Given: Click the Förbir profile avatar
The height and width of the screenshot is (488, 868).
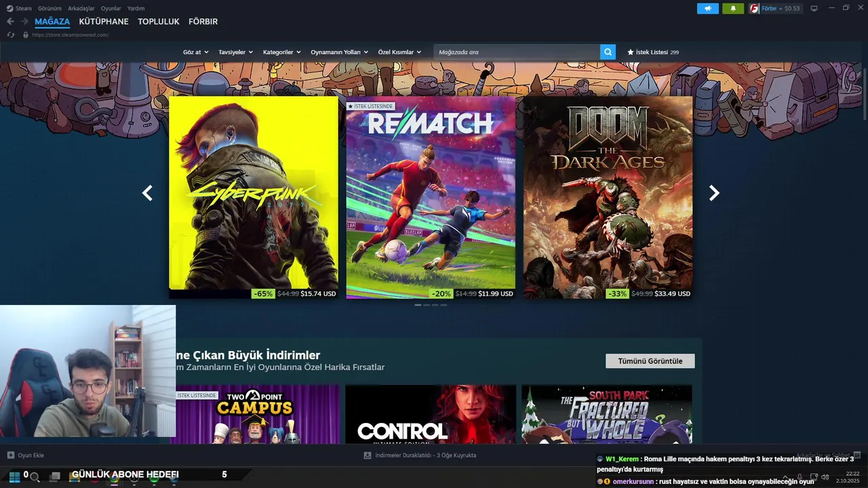Looking at the screenshot, I should tap(754, 9).
